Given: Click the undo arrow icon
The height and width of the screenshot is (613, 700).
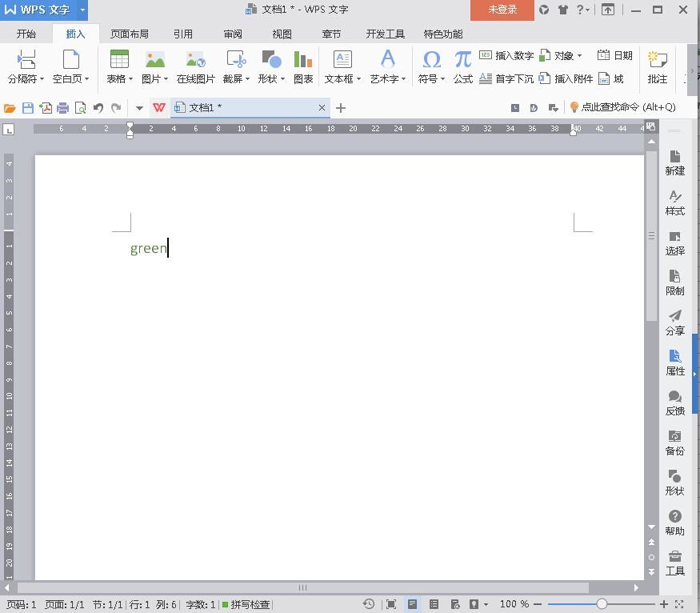Looking at the screenshot, I should click(x=98, y=108).
